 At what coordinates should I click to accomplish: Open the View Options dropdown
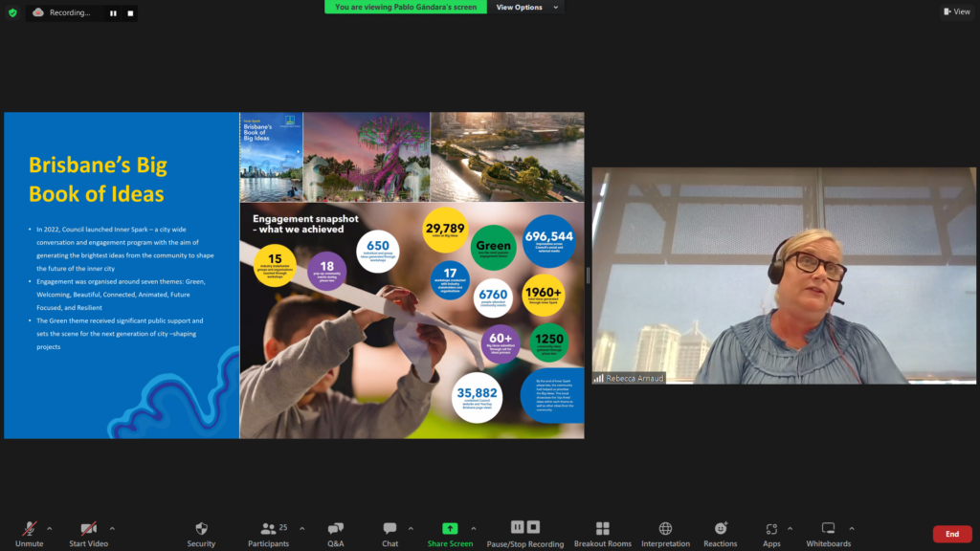(523, 7)
